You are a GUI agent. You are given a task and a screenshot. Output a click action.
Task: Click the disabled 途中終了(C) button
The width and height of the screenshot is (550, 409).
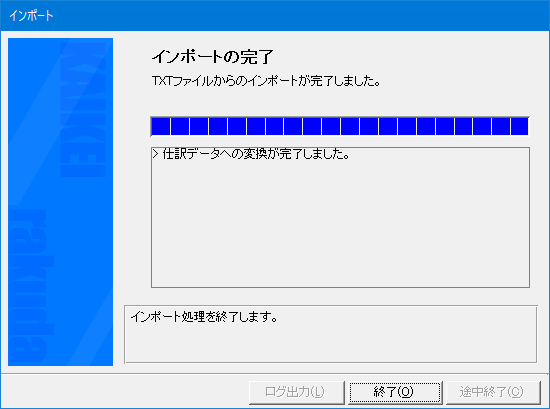(x=492, y=392)
